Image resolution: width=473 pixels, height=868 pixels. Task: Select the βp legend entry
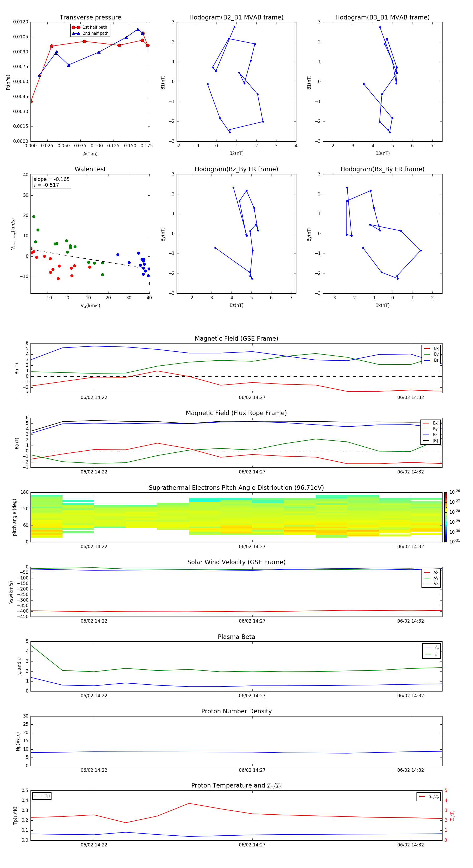[x=432, y=647]
